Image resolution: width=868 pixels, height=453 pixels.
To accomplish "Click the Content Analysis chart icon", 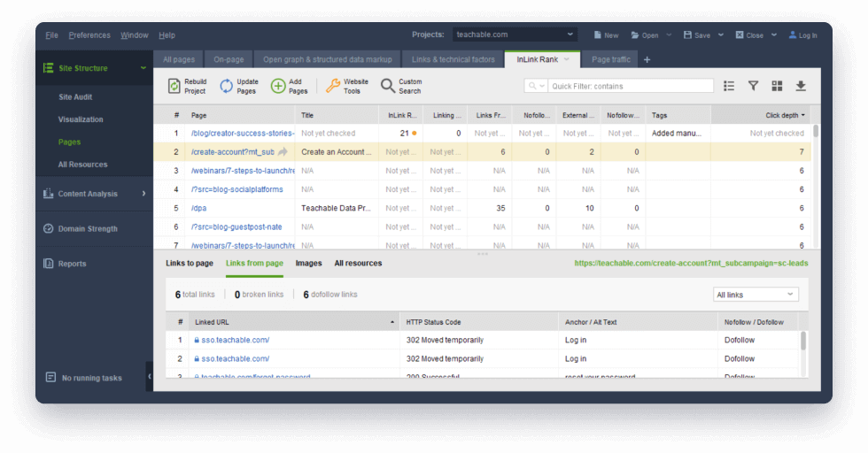I will tap(48, 193).
